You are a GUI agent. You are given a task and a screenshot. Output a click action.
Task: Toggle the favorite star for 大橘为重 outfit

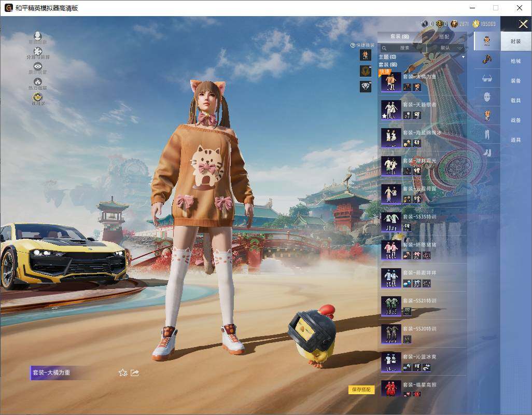pos(122,372)
